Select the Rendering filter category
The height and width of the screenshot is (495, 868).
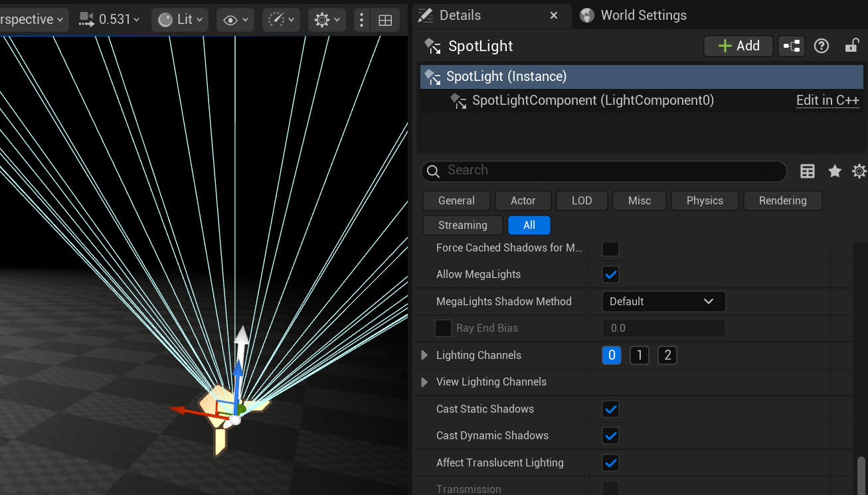tap(783, 200)
